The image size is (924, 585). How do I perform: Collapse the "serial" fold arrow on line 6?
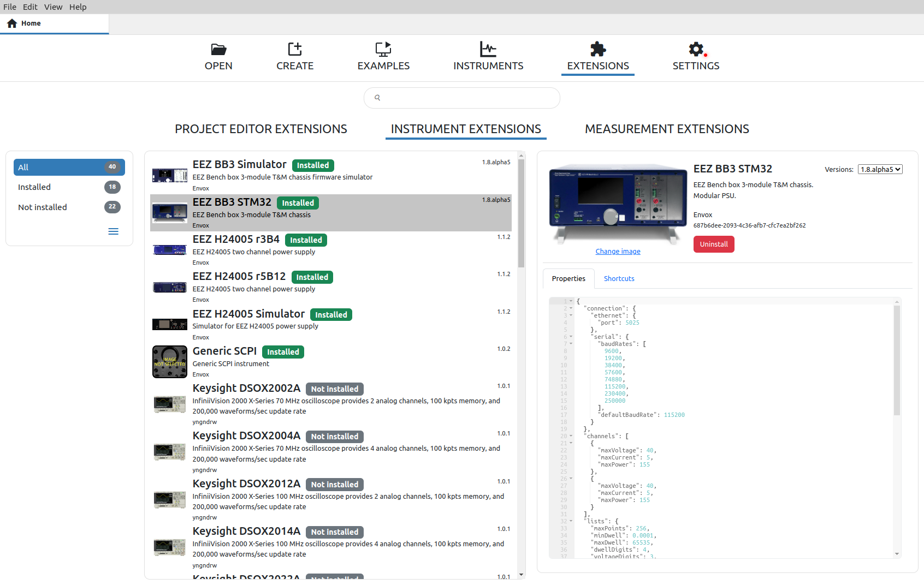coord(571,337)
